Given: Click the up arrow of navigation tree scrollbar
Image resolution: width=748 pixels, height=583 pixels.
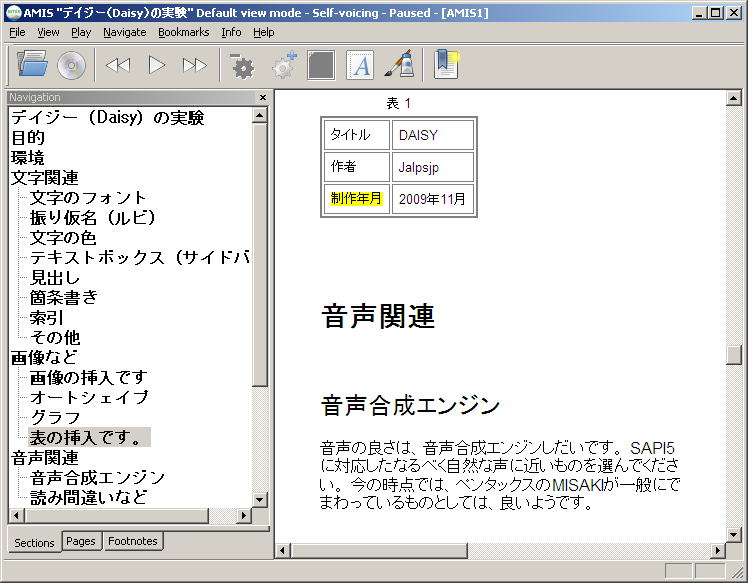Looking at the screenshot, I should click(260, 115).
